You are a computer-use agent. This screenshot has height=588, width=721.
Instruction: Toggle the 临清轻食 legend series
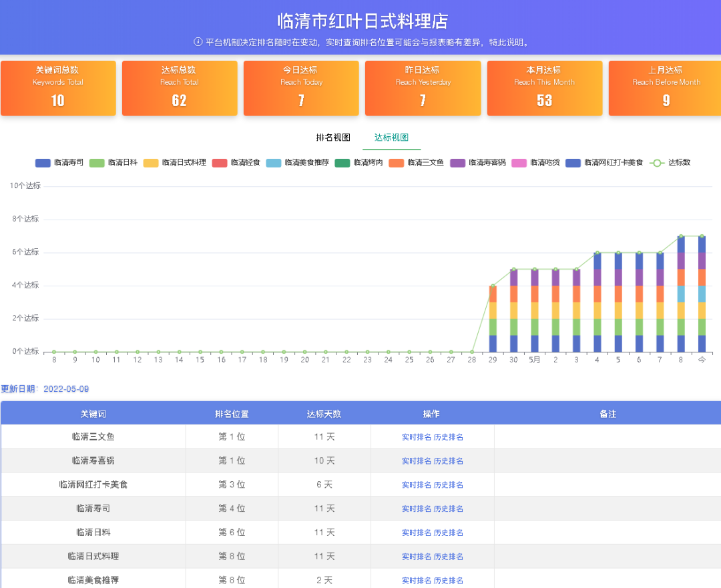[x=236, y=163]
